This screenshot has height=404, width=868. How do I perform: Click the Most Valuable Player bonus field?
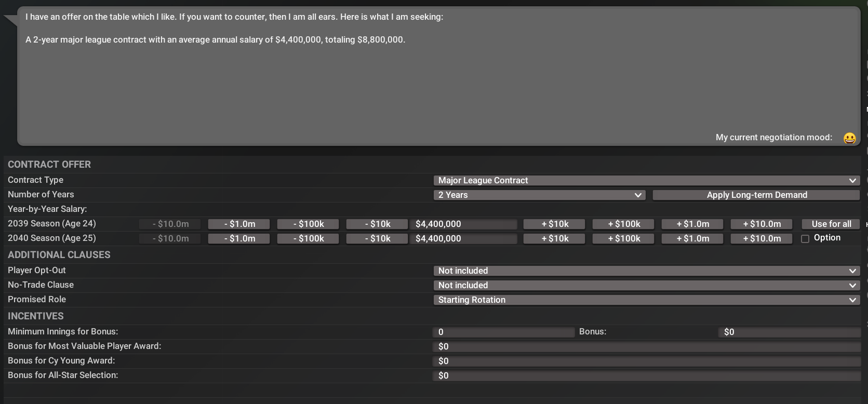pos(646,346)
